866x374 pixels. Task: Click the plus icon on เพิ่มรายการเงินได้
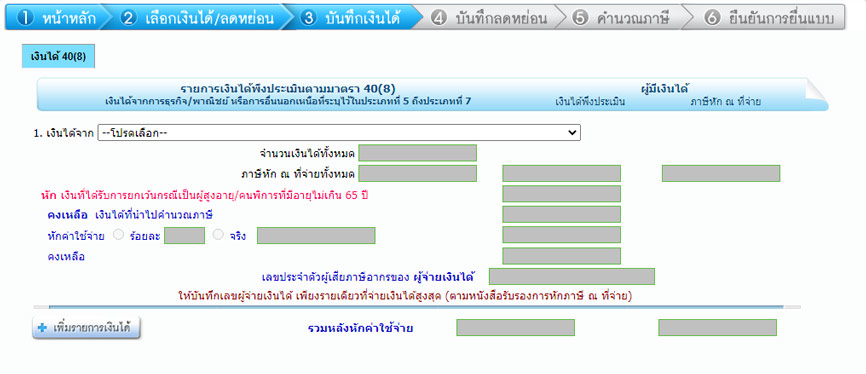tap(43, 328)
